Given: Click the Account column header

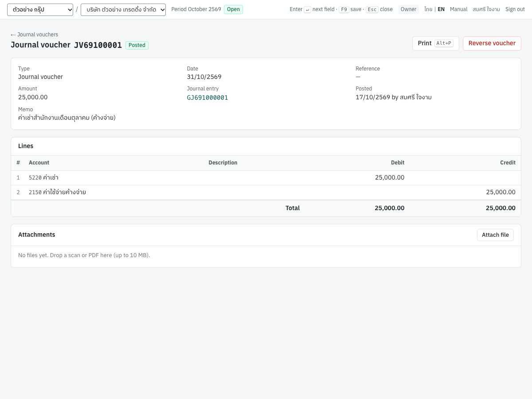Looking at the screenshot, I should 39,163.
